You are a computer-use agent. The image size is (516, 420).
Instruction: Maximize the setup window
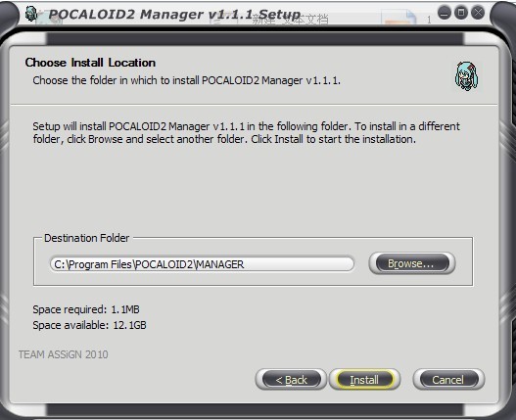461,13
